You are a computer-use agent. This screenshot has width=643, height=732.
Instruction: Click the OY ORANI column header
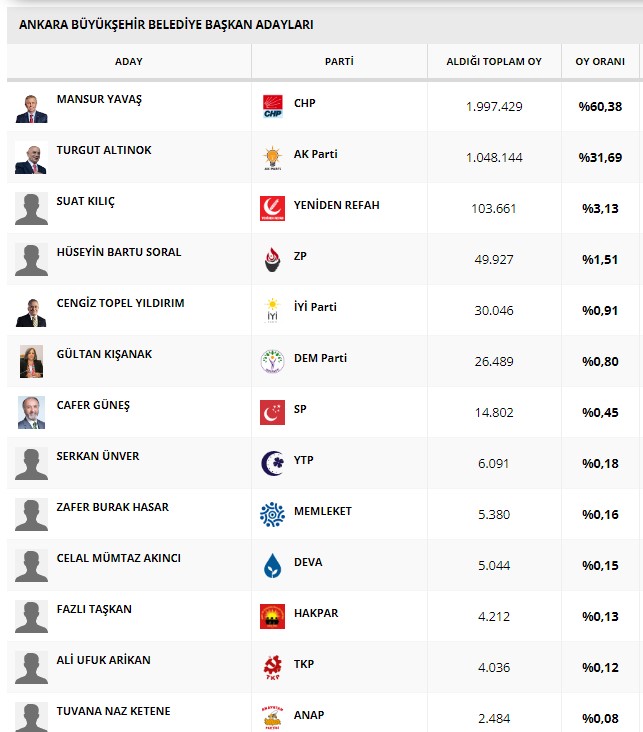pyautogui.click(x=600, y=62)
